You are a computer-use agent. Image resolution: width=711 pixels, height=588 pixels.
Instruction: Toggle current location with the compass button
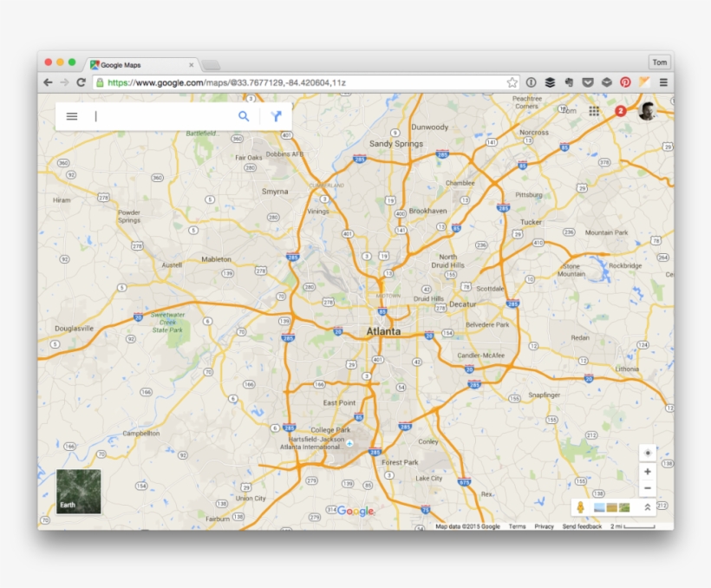tap(647, 453)
